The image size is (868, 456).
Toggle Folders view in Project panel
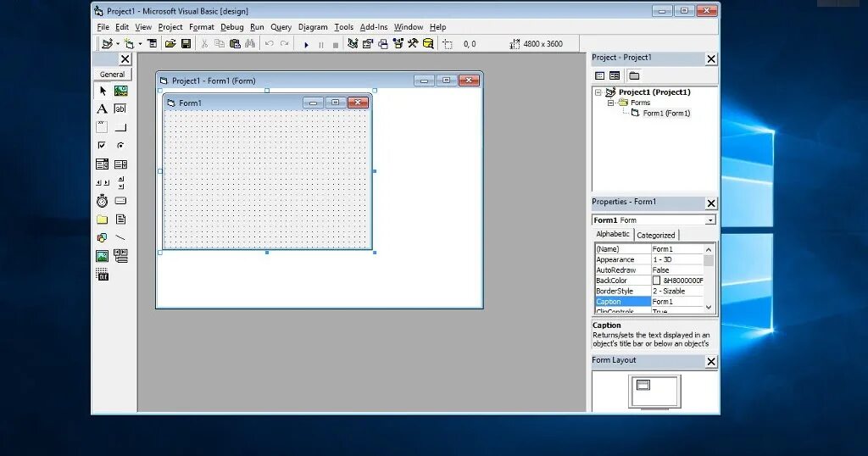tap(634, 75)
